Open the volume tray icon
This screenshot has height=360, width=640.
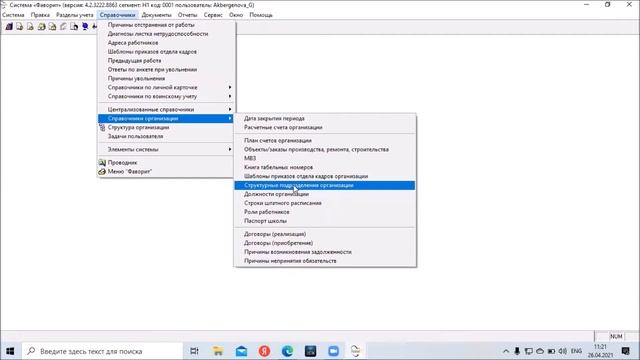coord(563,351)
